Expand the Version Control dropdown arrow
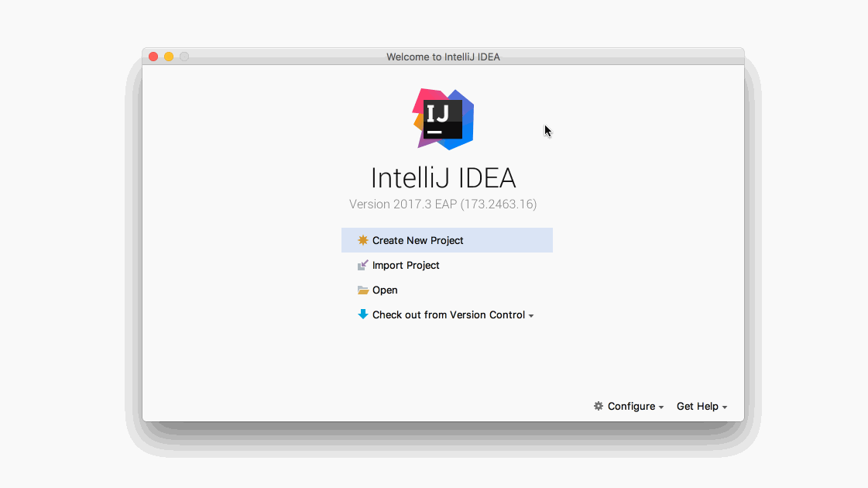Image resolution: width=868 pixels, height=488 pixels. pyautogui.click(x=531, y=316)
